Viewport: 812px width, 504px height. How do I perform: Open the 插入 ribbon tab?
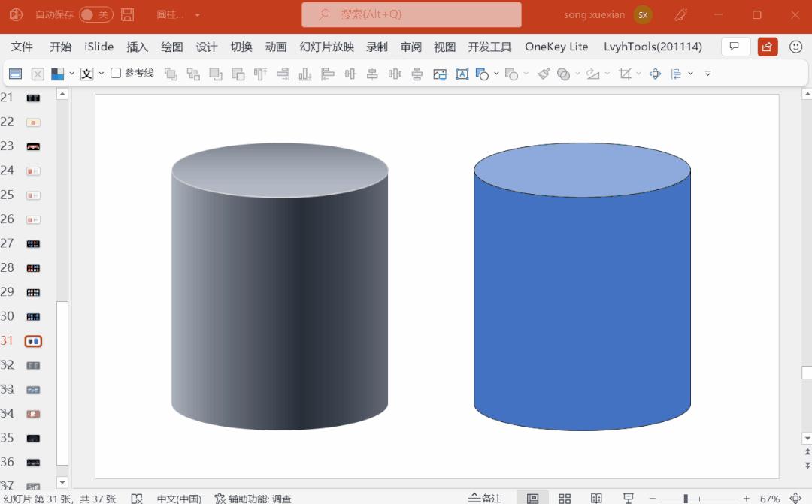[x=138, y=47]
